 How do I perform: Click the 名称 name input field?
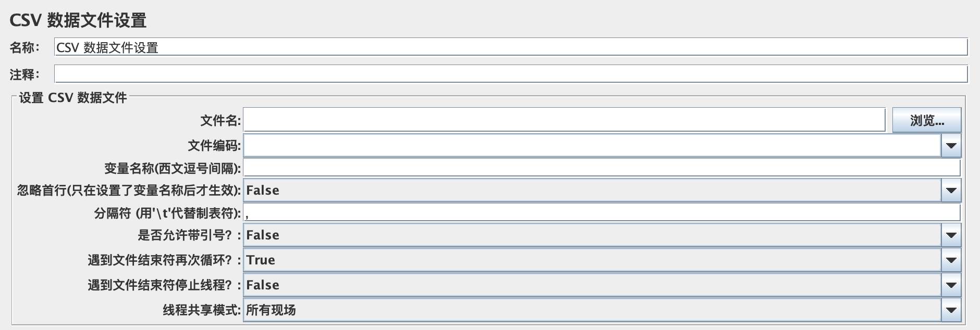tap(511, 47)
